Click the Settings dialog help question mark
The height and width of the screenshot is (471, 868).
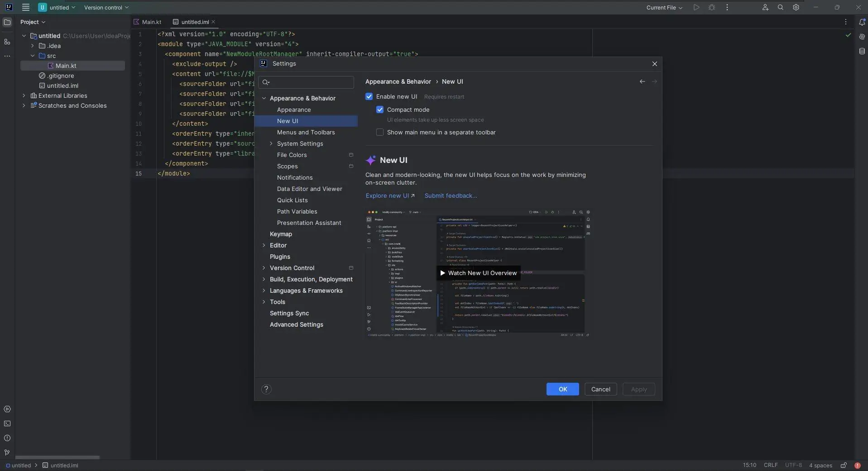point(266,389)
